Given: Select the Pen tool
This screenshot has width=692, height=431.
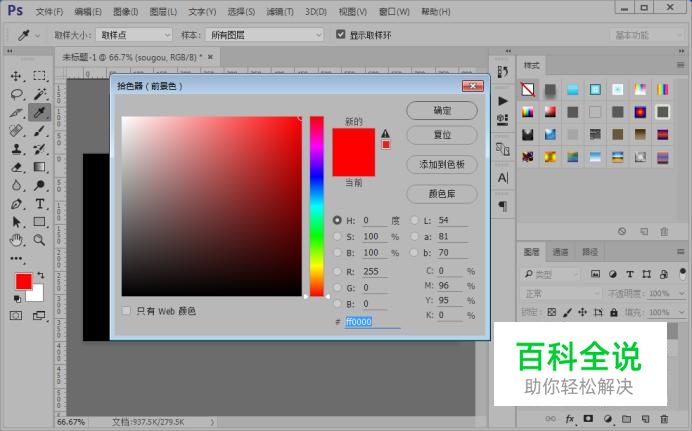Looking at the screenshot, I should [16, 204].
